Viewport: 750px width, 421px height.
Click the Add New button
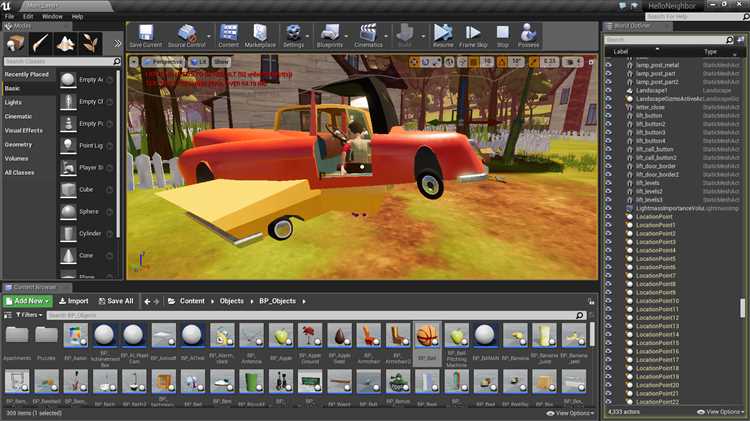[x=28, y=301]
